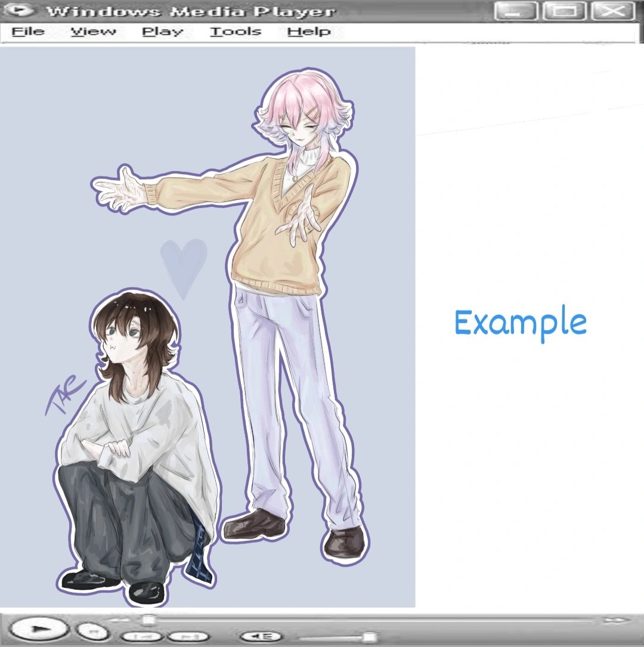The height and width of the screenshot is (647, 644).
Task: Click the "Windows Media Player" title text
Action: click(x=191, y=11)
